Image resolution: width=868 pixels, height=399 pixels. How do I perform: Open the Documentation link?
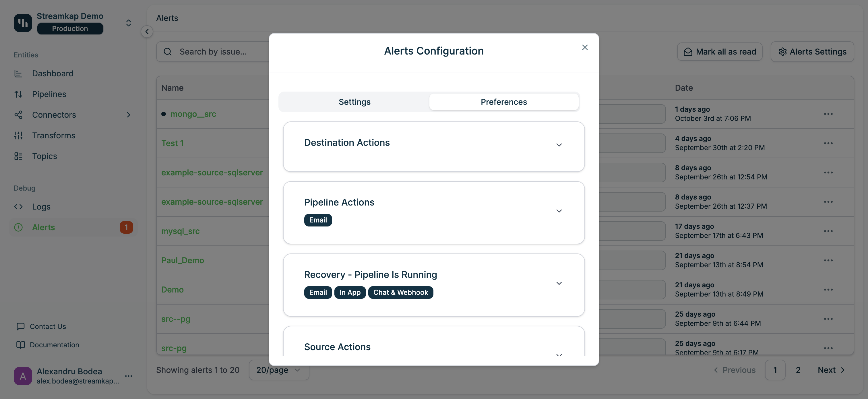[x=54, y=345]
